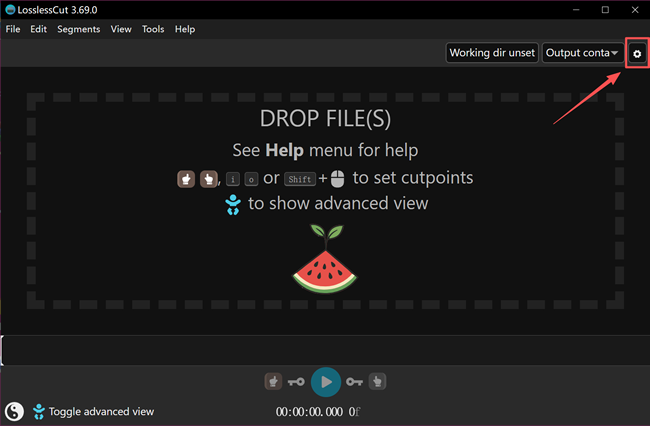
Task: Open the File menu
Action: [x=13, y=29]
